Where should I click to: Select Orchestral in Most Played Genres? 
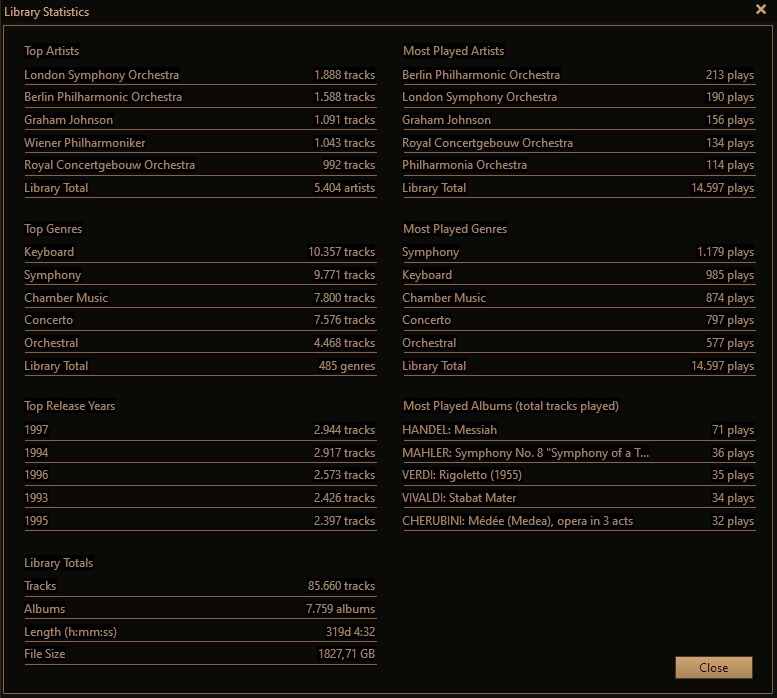coord(429,343)
